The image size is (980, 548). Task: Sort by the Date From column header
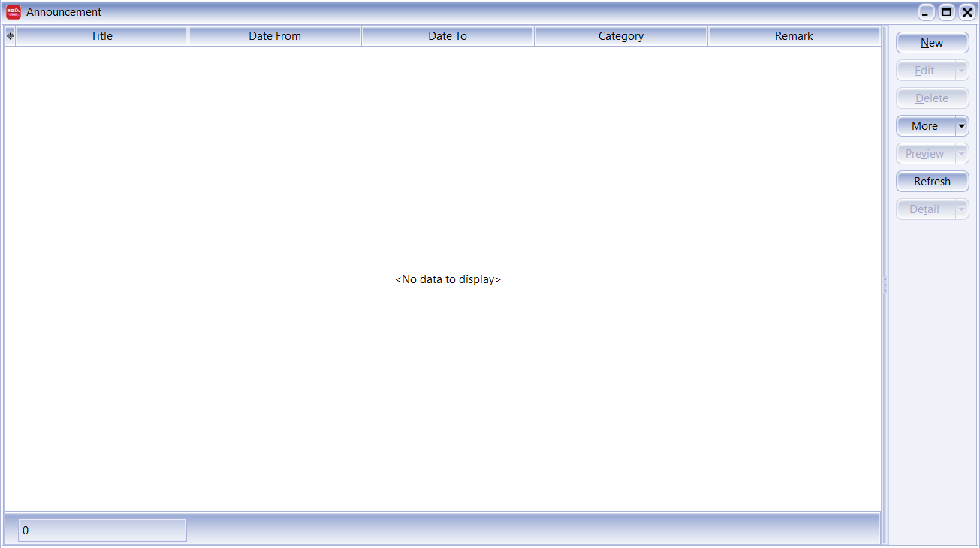tap(275, 36)
